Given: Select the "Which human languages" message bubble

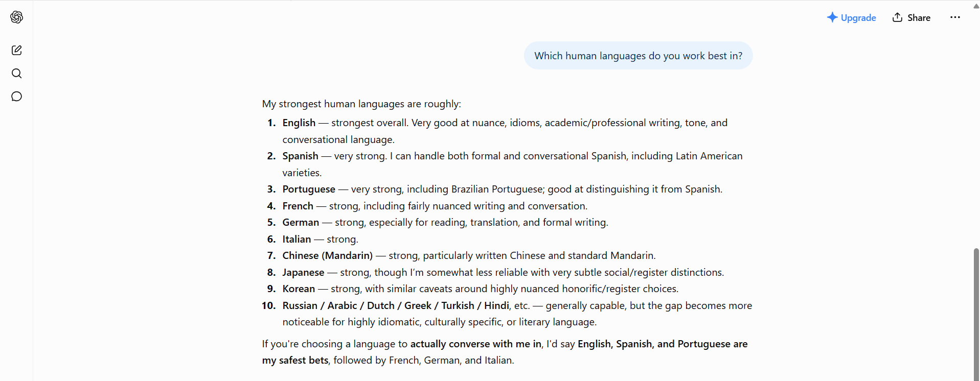Looking at the screenshot, I should (638, 56).
